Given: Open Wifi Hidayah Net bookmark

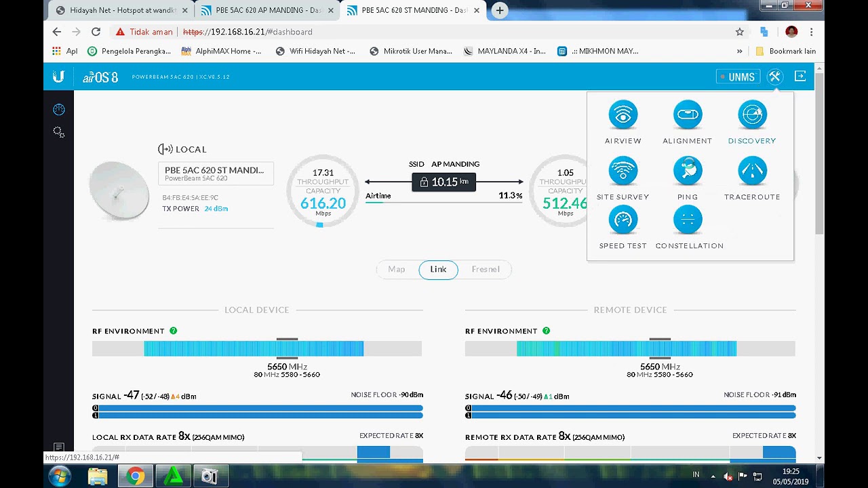Looking at the screenshot, I should click(315, 51).
